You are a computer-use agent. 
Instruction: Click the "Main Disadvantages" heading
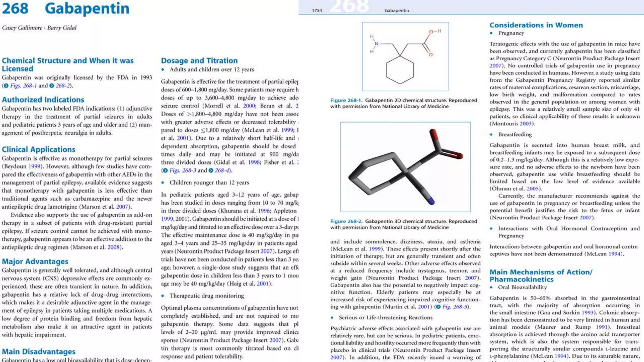pos(39,352)
